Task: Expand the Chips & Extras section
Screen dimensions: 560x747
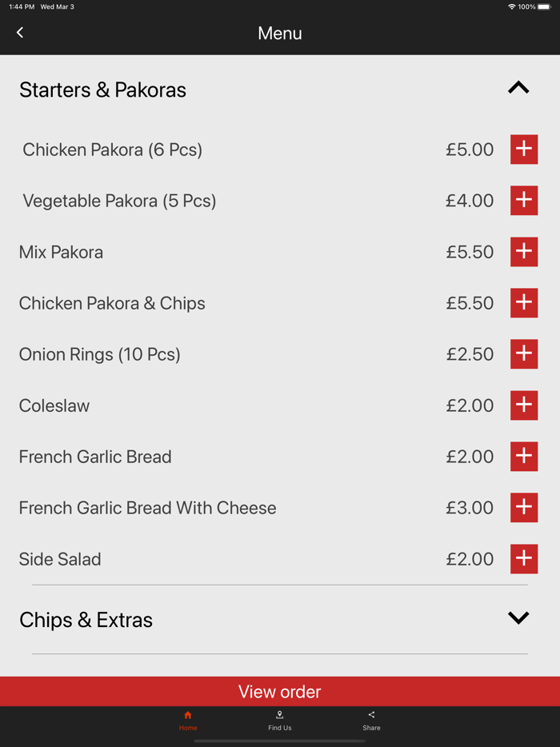Action: click(x=518, y=617)
